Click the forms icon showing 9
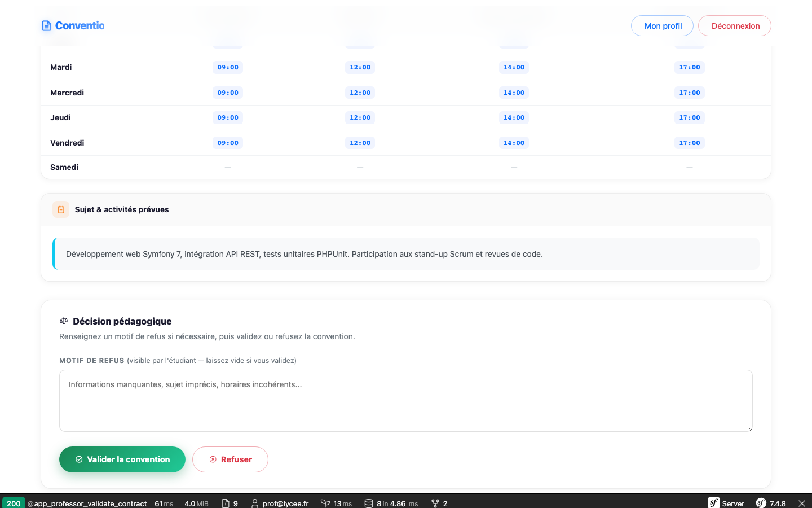This screenshot has height=508, width=812. point(226,503)
